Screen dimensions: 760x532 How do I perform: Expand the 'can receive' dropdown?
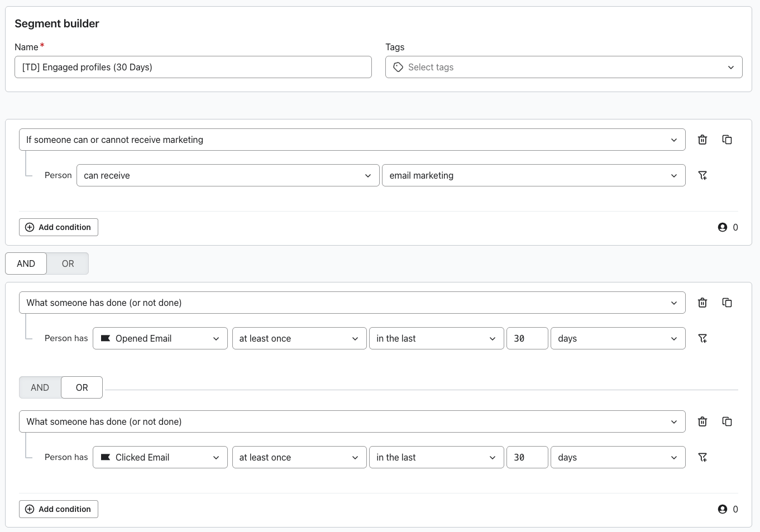tap(227, 175)
